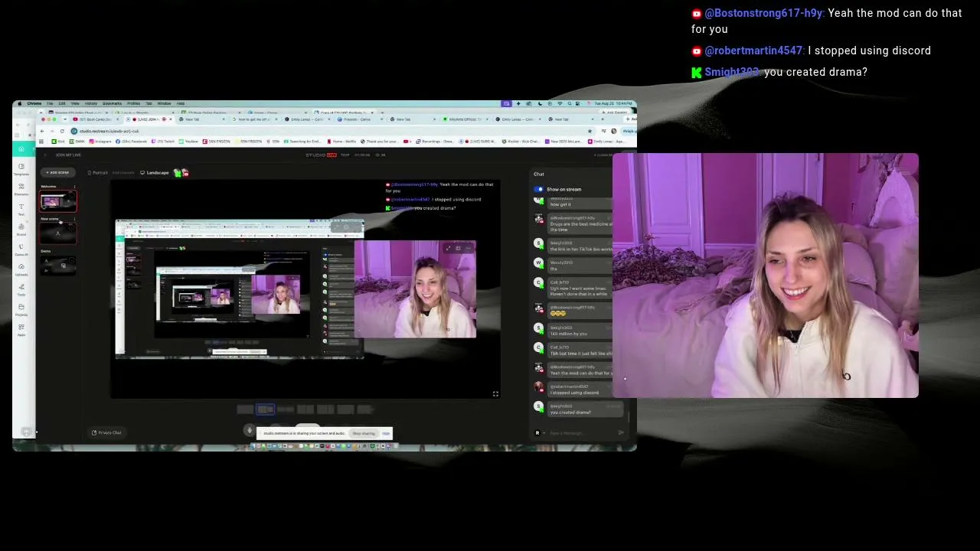This screenshot has width=980, height=551.
Task: Open the Elements sidebar icon
Action: 21,188
